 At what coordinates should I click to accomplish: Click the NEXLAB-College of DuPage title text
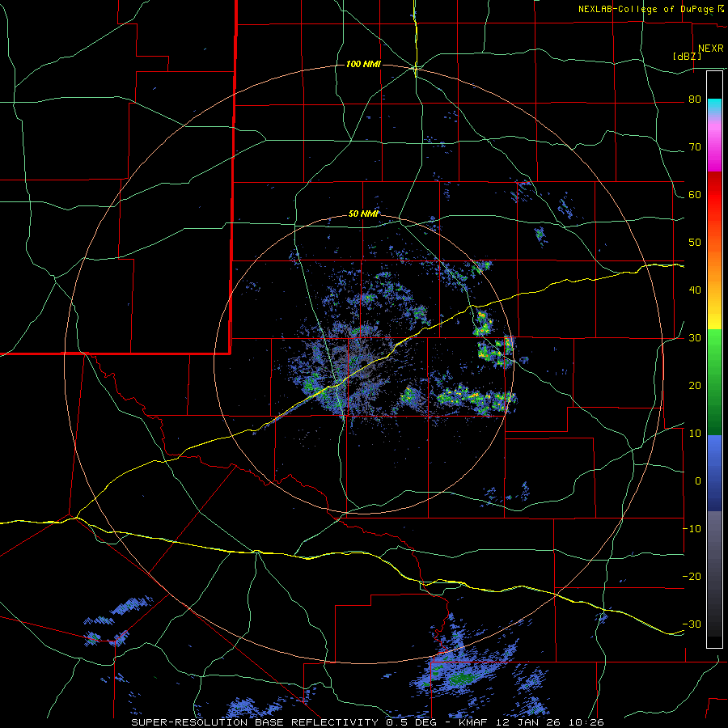646,9
